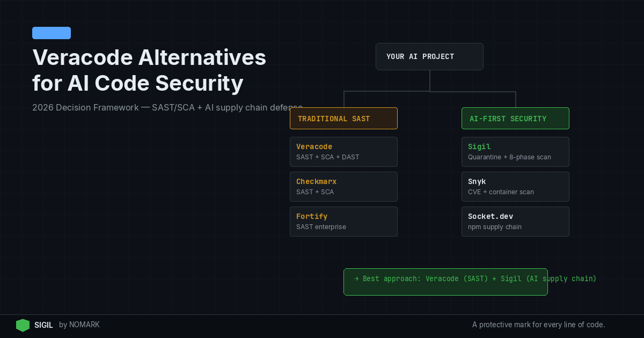Screen dimensions: 644x338
Task: Click the for AI Code Security heading line
Action: tap(138, 84)
